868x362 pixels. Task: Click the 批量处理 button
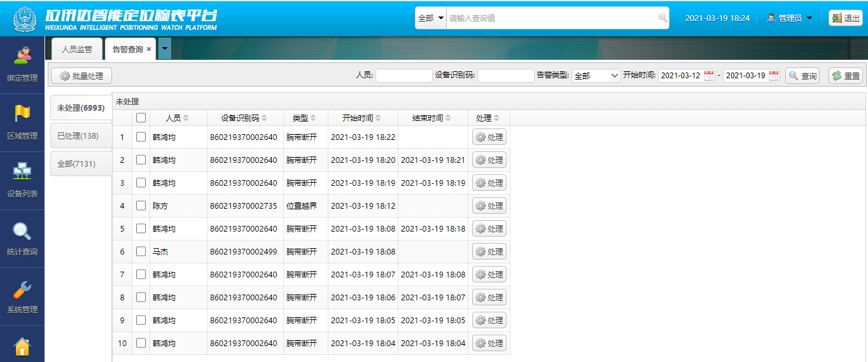81,76
